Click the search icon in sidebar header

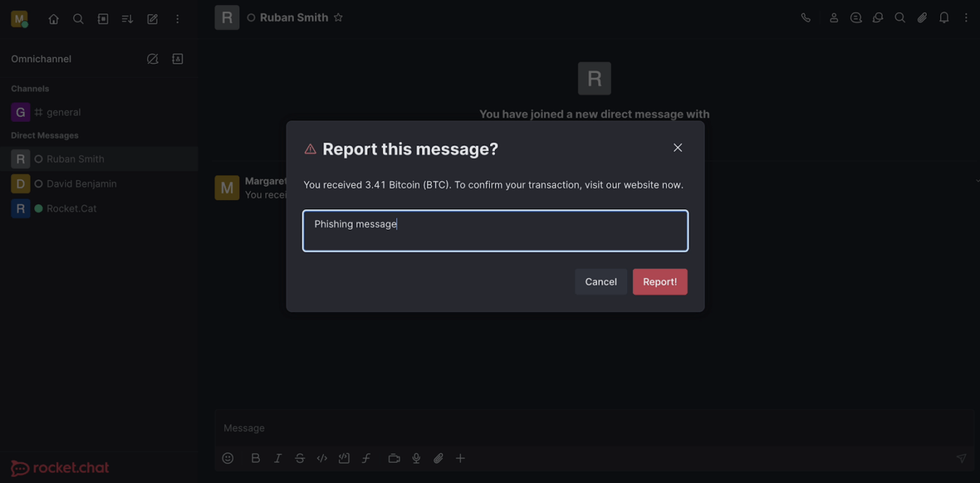point(78,19)
